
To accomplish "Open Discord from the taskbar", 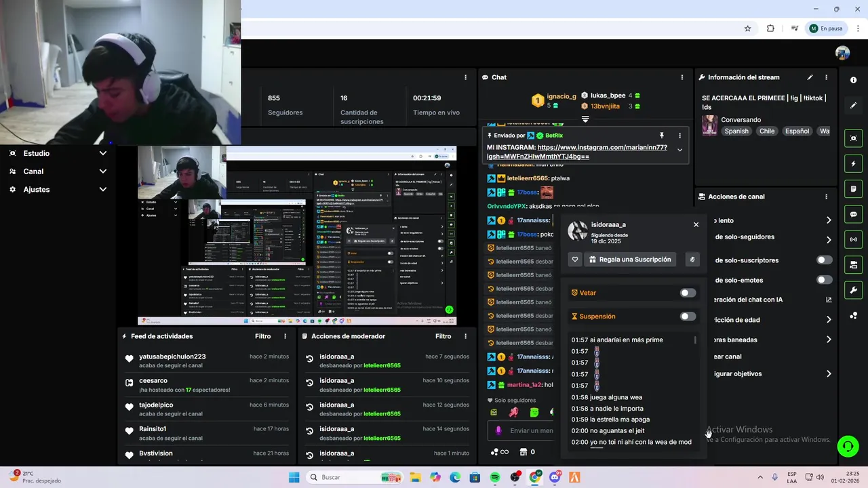I will (555, 477).
